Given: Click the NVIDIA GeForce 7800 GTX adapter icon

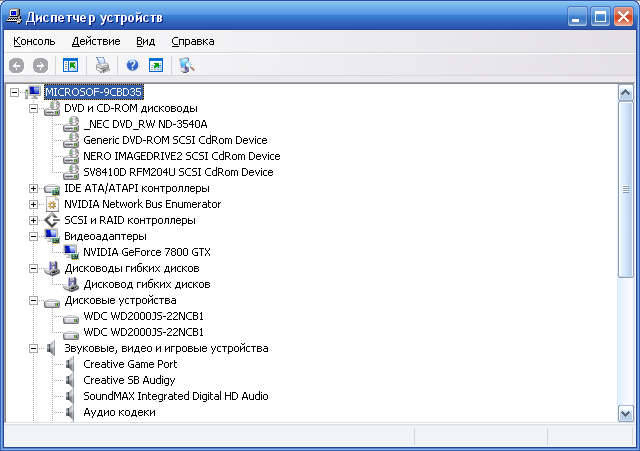Looking at the screenshot, I should (71, 252).
